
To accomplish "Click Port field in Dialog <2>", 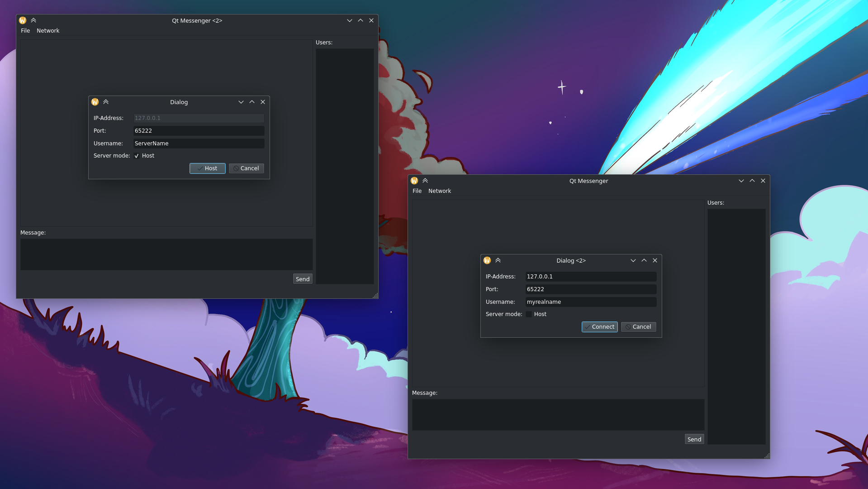I will [x=591, y=289].
